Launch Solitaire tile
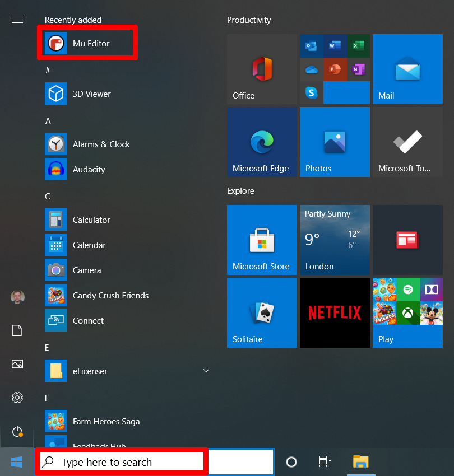 pyautogui.click(x=262, y=312)
